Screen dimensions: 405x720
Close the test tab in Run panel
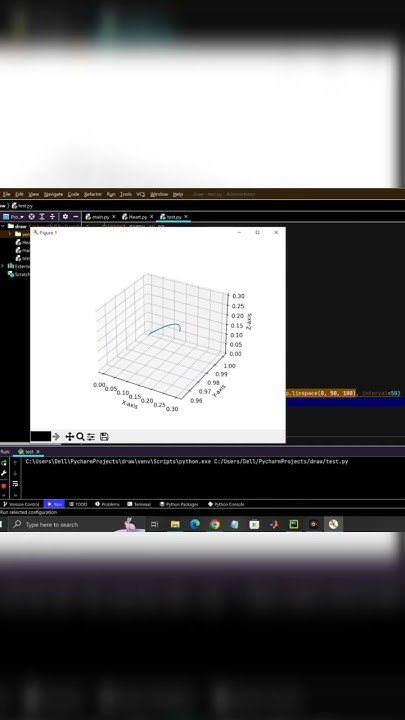pos(38,452)
